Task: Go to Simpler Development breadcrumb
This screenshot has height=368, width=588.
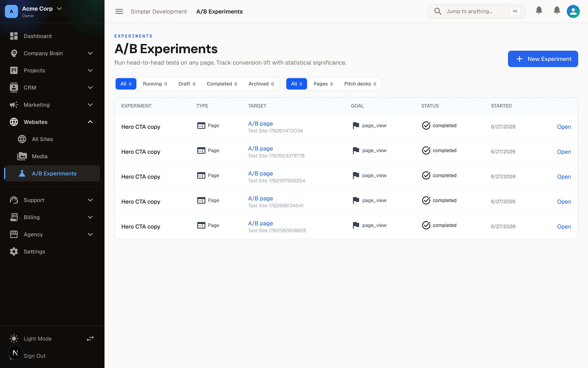Action: 159,11
